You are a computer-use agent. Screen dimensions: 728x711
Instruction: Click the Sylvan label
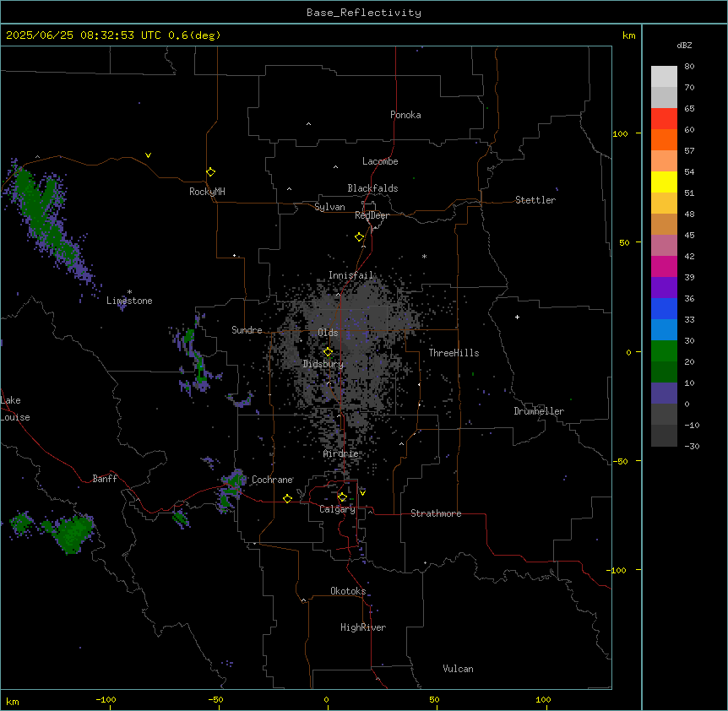tap(329, 207)
